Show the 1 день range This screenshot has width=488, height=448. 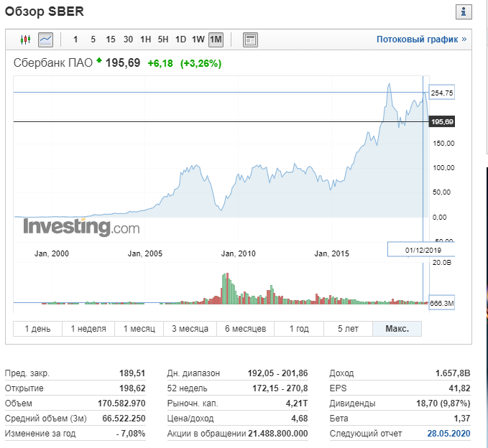point(37,329)
